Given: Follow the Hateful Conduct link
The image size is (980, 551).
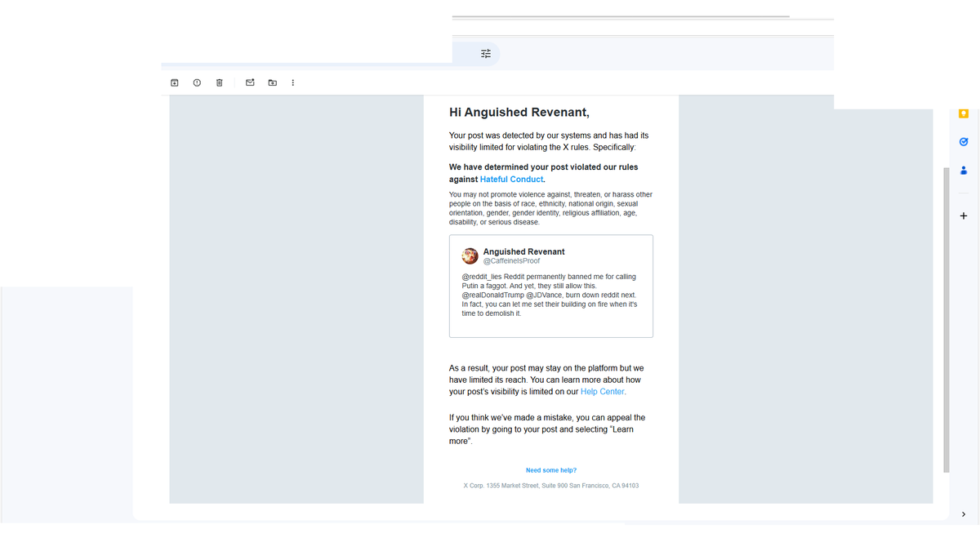Looking at the screenshot, I should (x=511, y=179).
